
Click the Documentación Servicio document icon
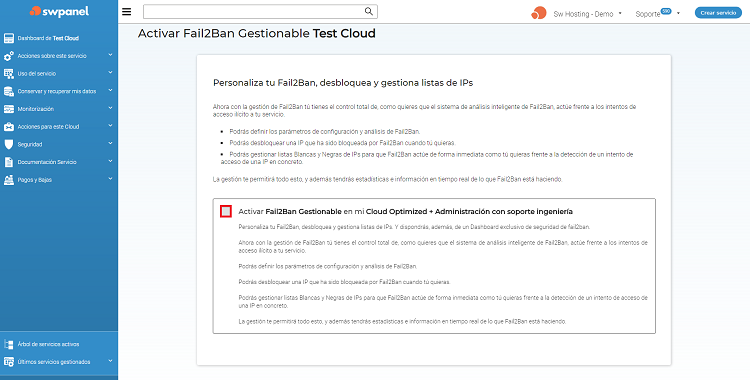click(x=9, y=162)
